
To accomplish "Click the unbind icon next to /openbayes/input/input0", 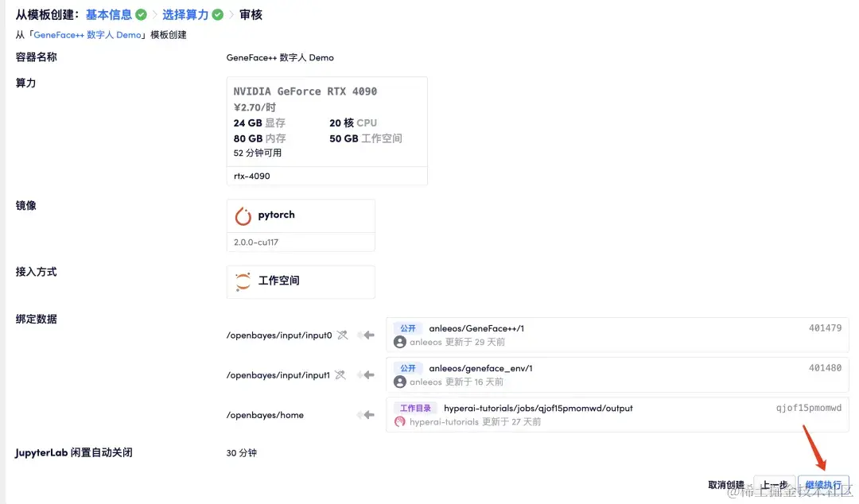I will tap(342, 335).
